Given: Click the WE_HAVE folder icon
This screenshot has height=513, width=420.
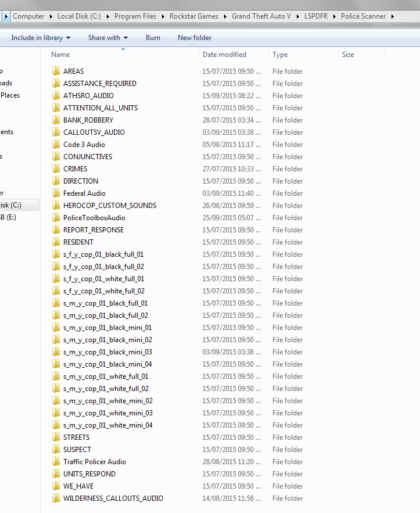Looking at the screenshot, I should [56, 486].
